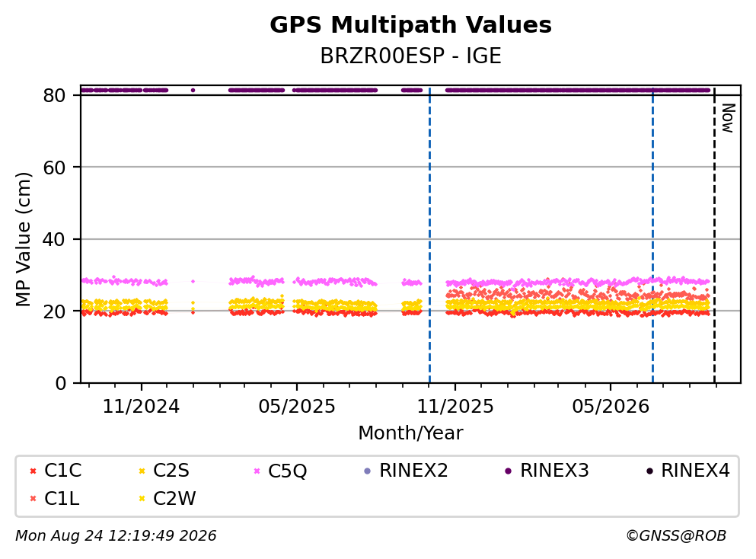This screenshot has height=559, width=756.
Task: Click the C5Q legend marker
Action: (x=257, y=471)
